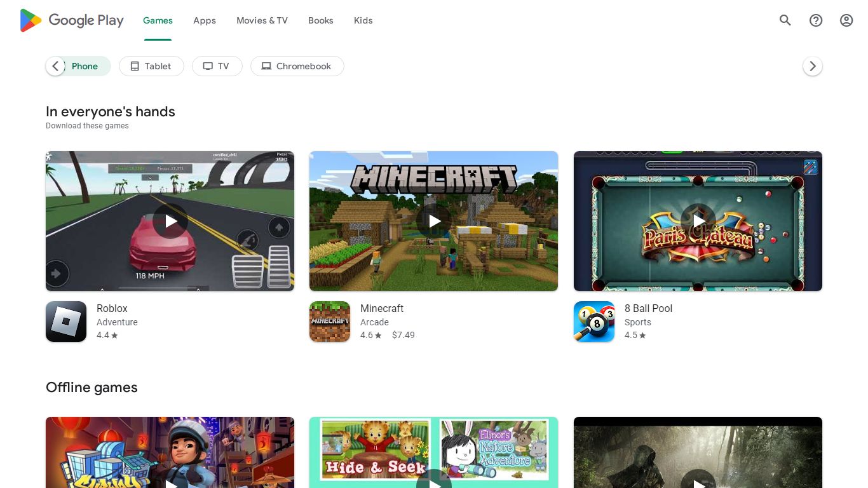This screenshot has width=868, height=488.
Task: Play the 8 Ball Pool trailer
Action: (x=698, y=221)
